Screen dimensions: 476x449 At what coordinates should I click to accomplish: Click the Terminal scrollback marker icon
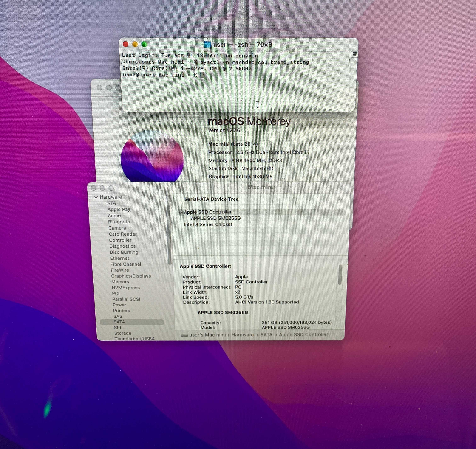pyautogui.click(x=354, y=54)
